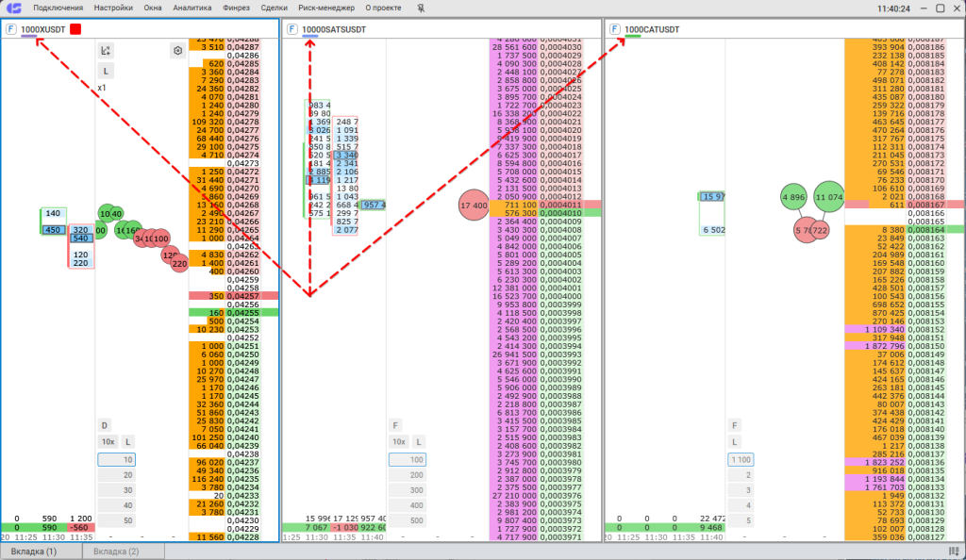The width and height of the screenshot is (966, 560).
Task: Toggle the 10x button in the 10000SATSUSDT panel
Action: [399, 441]
